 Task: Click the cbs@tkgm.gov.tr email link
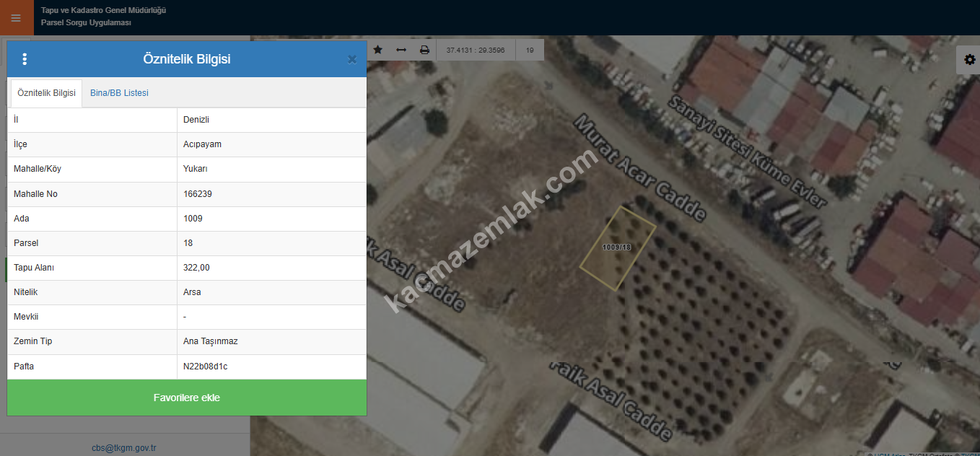tap(124, 448)
